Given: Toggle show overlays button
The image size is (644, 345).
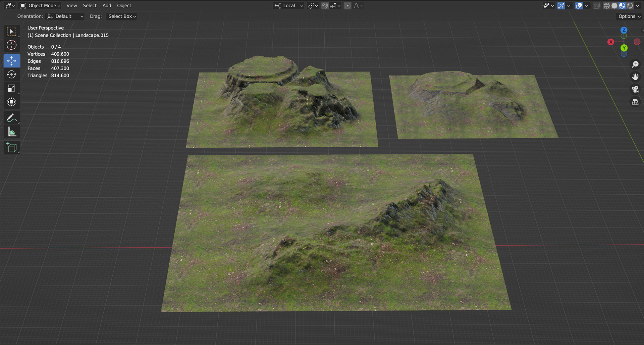Looking at the screenshot, I should click(x=579, y=6).
